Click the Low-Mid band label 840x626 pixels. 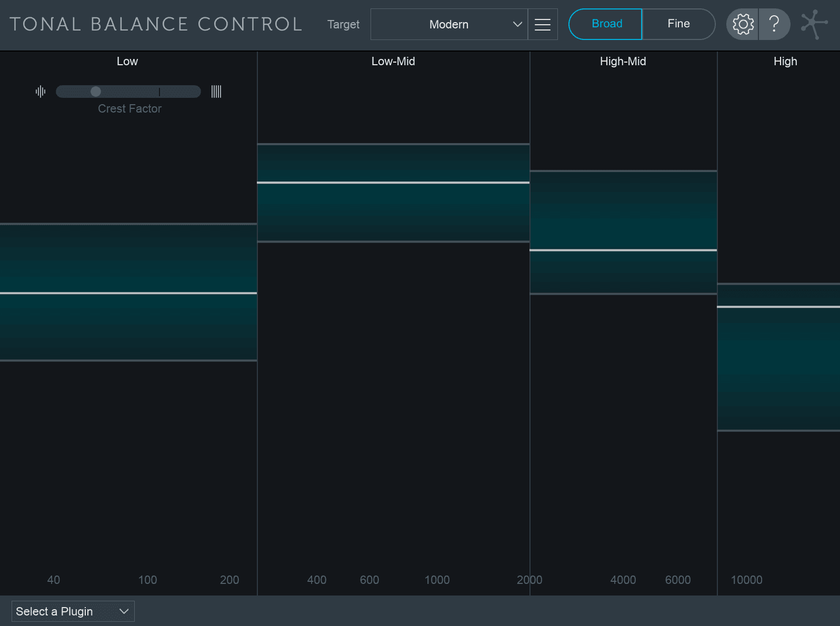393,62
